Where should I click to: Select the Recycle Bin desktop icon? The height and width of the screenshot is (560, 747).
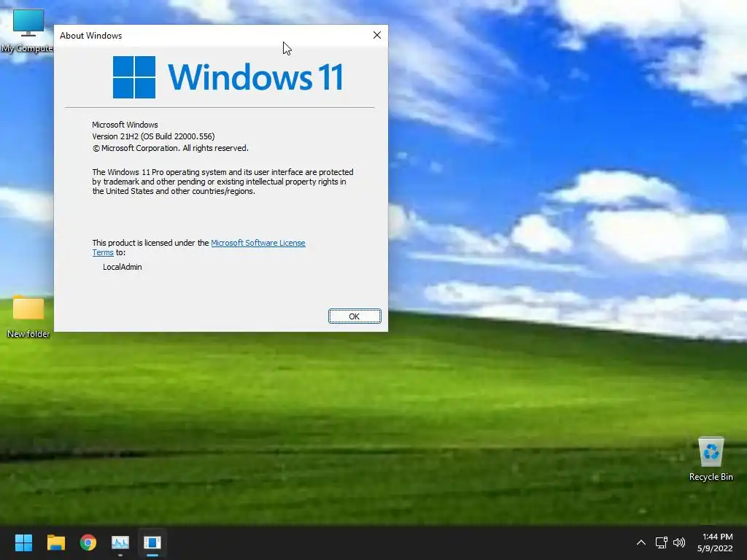pyautogui.click(x=711, y=459)
